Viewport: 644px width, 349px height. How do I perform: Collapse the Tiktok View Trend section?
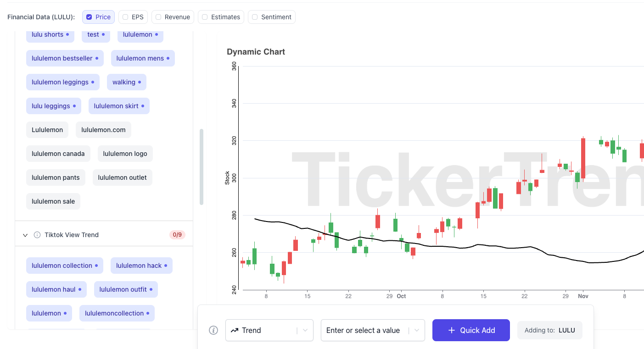point(25,235)
